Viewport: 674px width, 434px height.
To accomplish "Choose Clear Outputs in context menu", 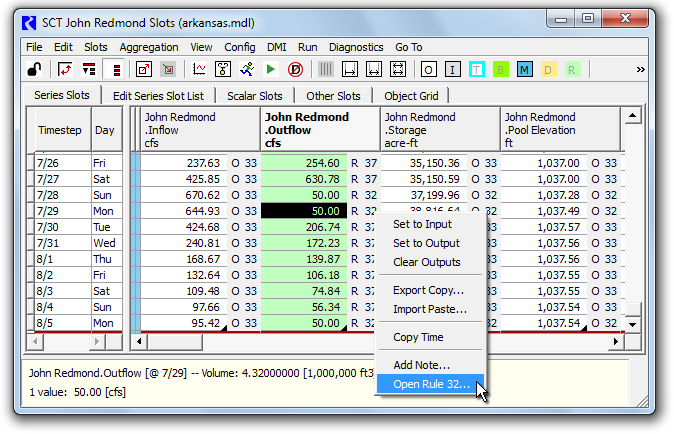I will coord(431,262).
